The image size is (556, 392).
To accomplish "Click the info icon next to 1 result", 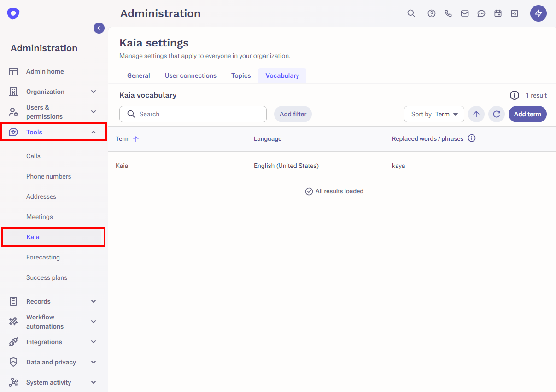I will 515,95.
